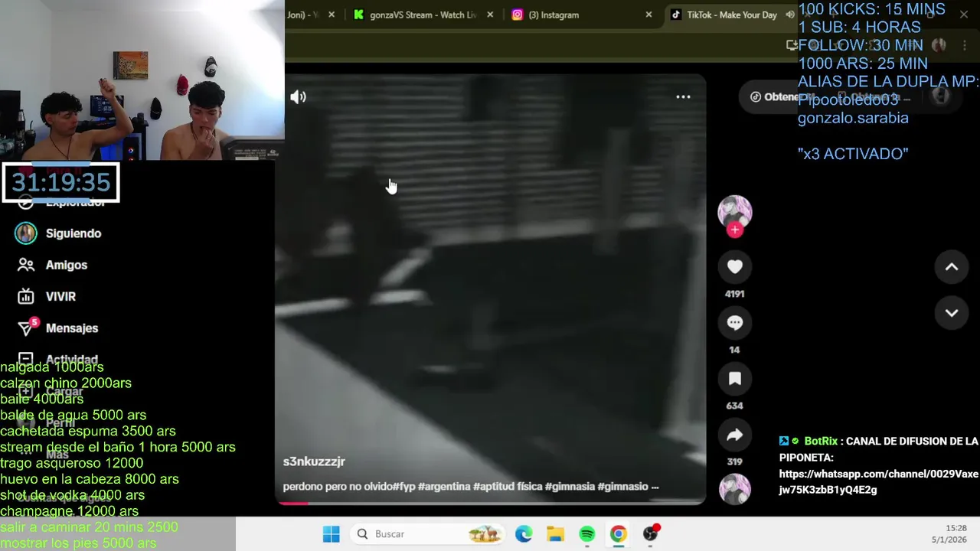Open Microsoft Edge from the taskbar
The height and width of the screenshot is (551, 980).
coord(524,534)
